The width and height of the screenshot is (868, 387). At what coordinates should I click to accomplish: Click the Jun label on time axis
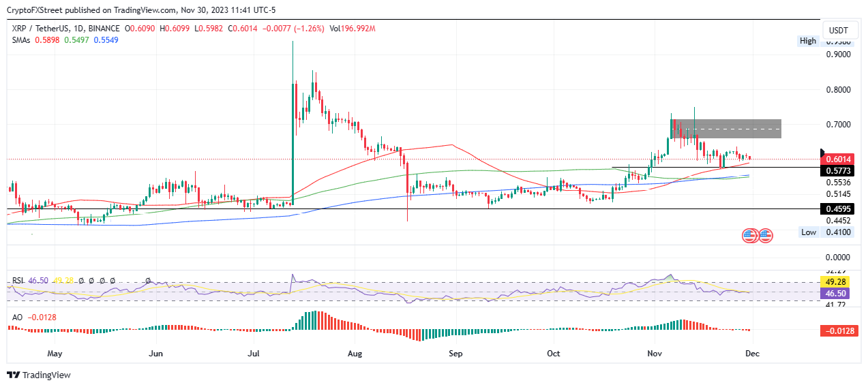[x=155, y=354]
